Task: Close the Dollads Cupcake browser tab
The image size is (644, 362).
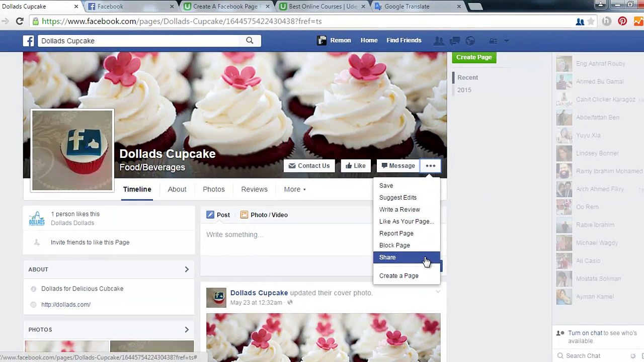Action: [76, 7]
